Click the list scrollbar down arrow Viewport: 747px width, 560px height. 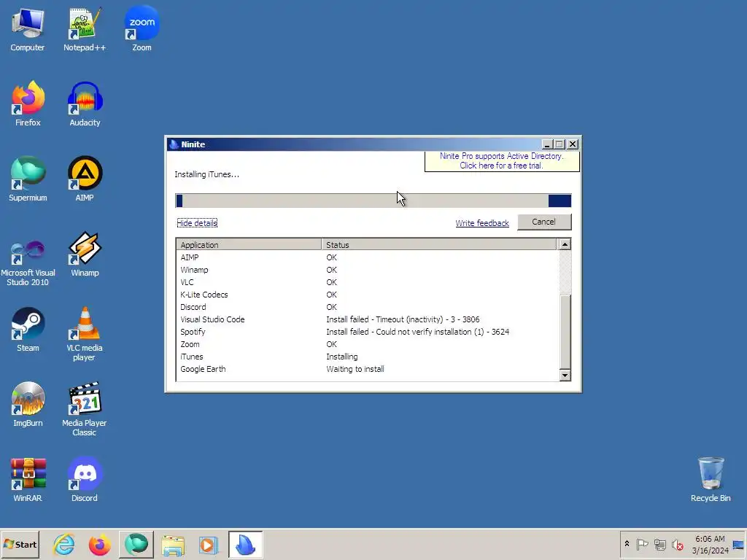click(x=565, y=376)
